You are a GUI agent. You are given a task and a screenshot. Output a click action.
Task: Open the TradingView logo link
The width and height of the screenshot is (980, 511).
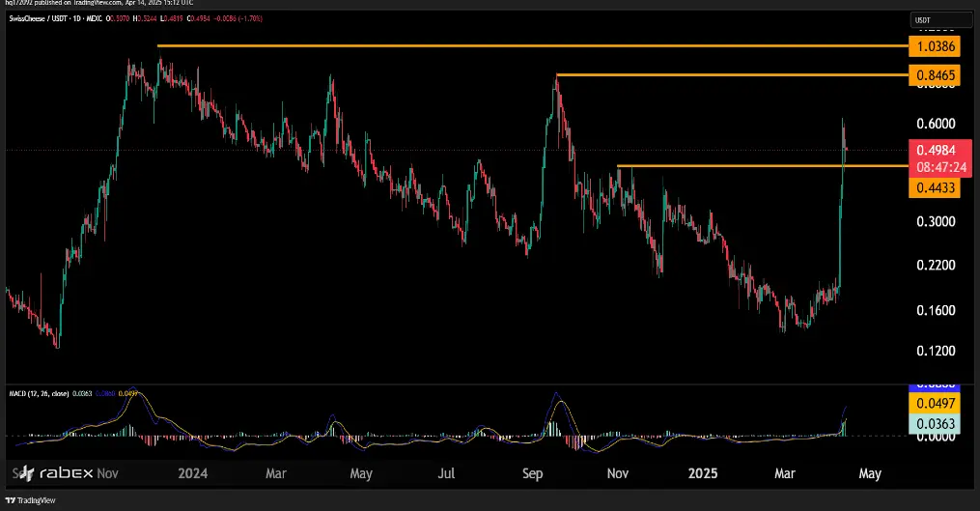[31, 500]
